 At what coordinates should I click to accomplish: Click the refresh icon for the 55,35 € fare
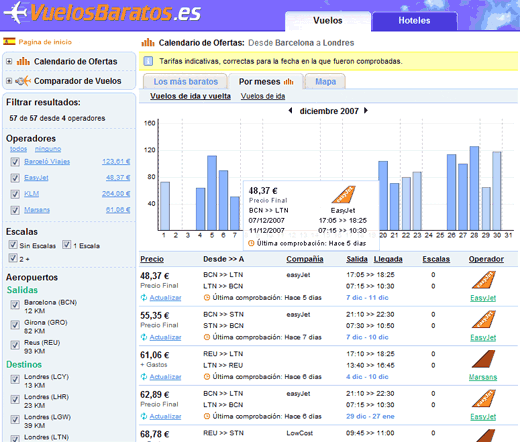coord(144,337)
